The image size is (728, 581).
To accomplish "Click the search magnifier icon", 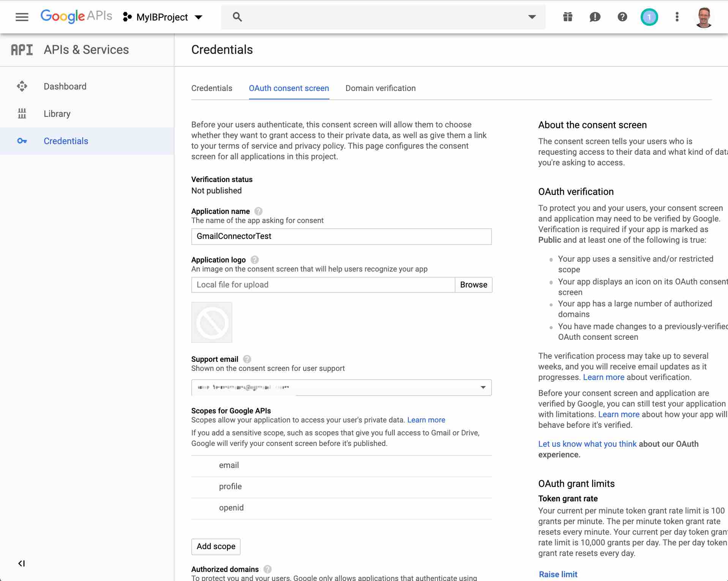I will coord(237,17).
